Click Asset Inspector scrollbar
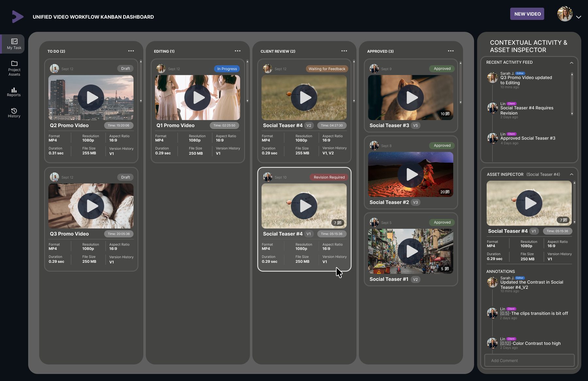Viewport: 588px width, 381px height. (x=574, y=203)
